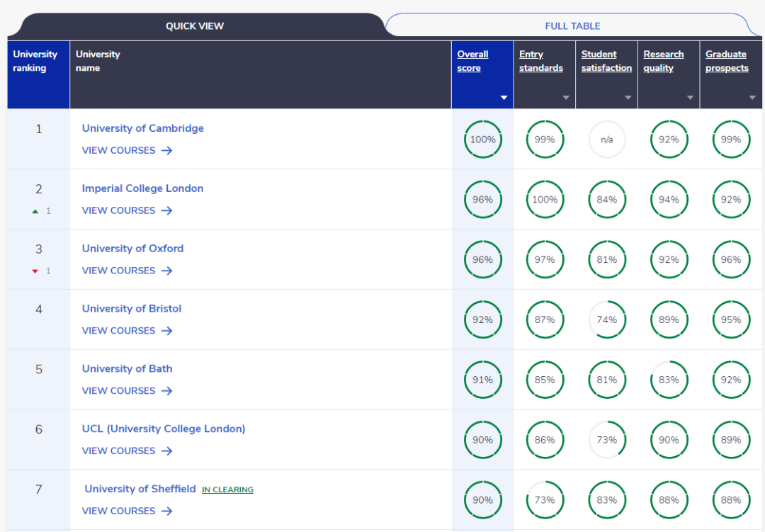
Task: Sort by Research quality dropdown arrow
Action: (x=690, y=98)
